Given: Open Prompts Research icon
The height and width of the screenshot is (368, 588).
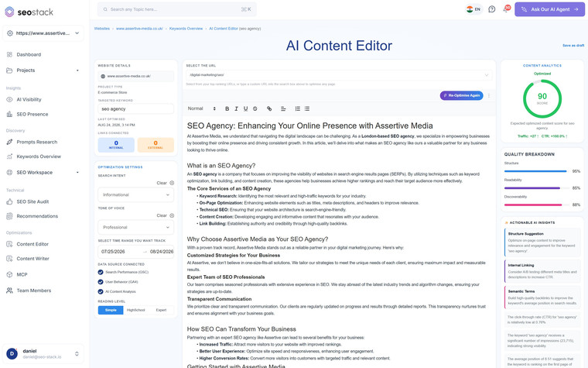Looking at the screenshot, I should coord(9,142).
